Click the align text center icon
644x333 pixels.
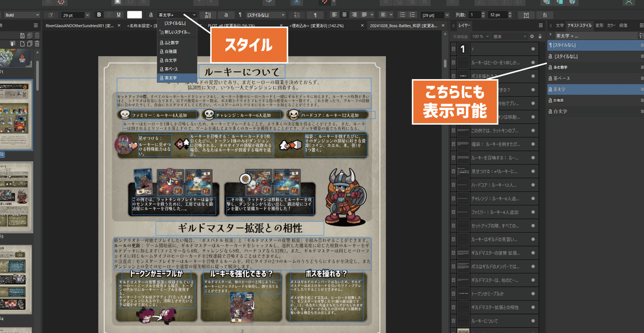tap(344, 15)
